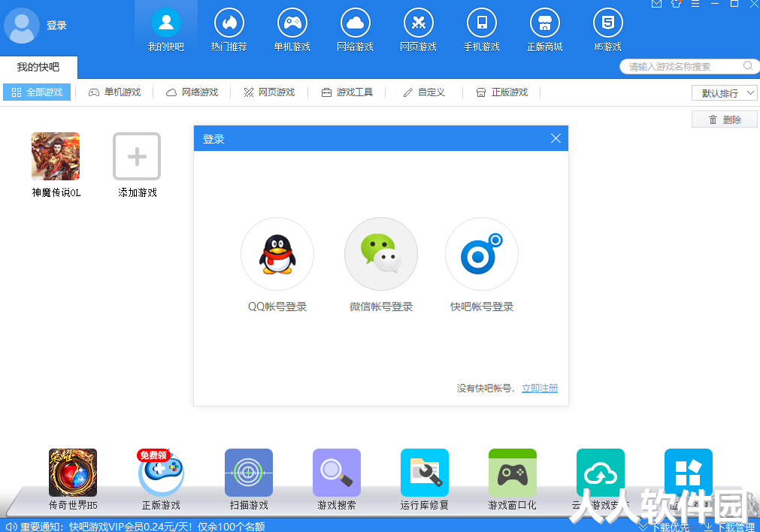This screenshot has width=760, height=532.
Task: Open the 神魔传说OL game thumbnail
Action: [x=56, y=156]
